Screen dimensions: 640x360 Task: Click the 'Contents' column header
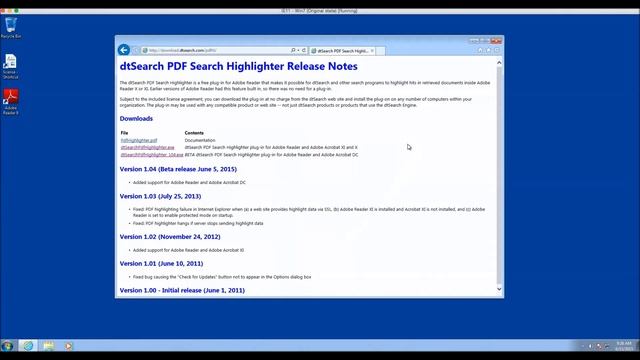pos(194,133)
